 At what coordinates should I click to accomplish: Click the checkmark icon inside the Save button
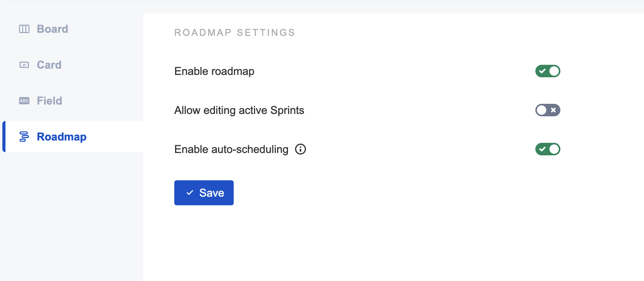click(x=190, y=193)
